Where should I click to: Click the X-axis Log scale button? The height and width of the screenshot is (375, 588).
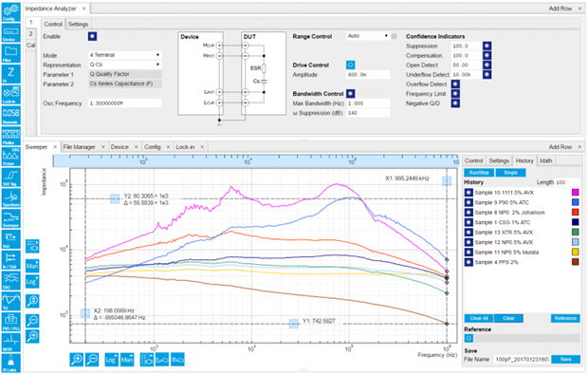point(111,359)
